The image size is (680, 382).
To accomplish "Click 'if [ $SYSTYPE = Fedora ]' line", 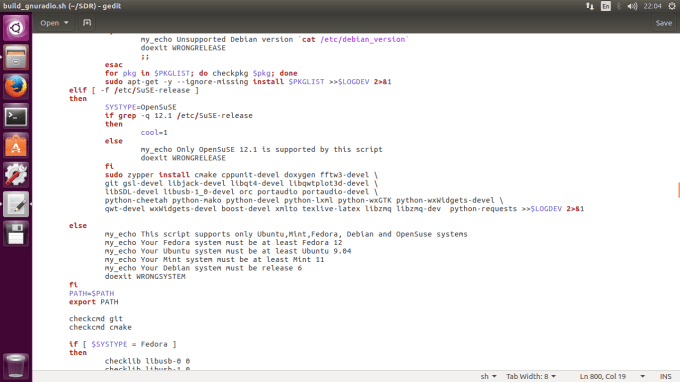I will [123, 344].
